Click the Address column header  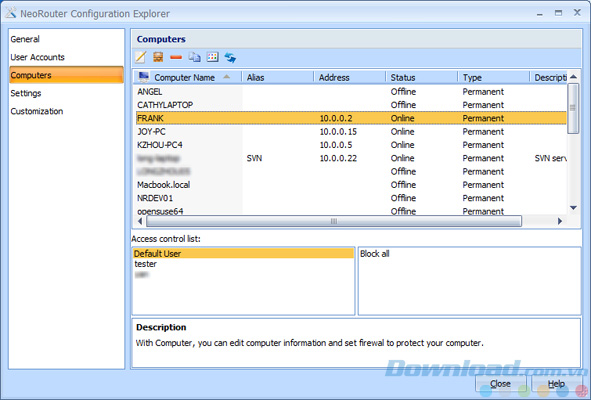tap(350, 77)
